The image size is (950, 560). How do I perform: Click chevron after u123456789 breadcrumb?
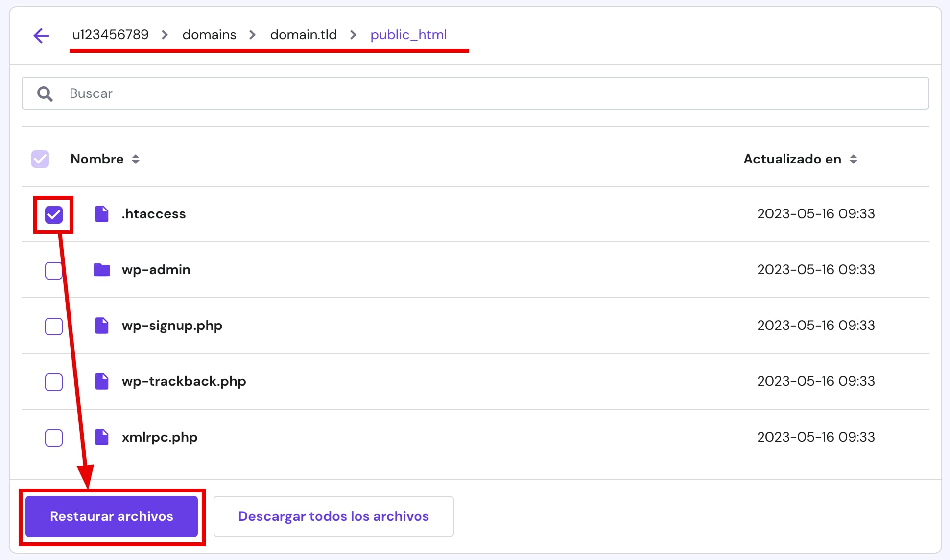pyautogui.click(x=165, y=35)
